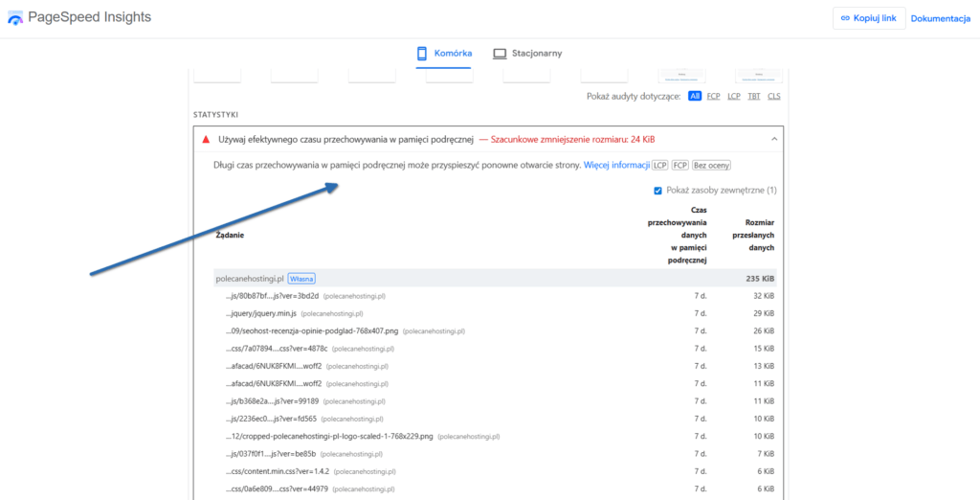980x500 pixels.
Task: Toggle Pokaż zasoby zewnętrzne checkbox
Action: 657,191
